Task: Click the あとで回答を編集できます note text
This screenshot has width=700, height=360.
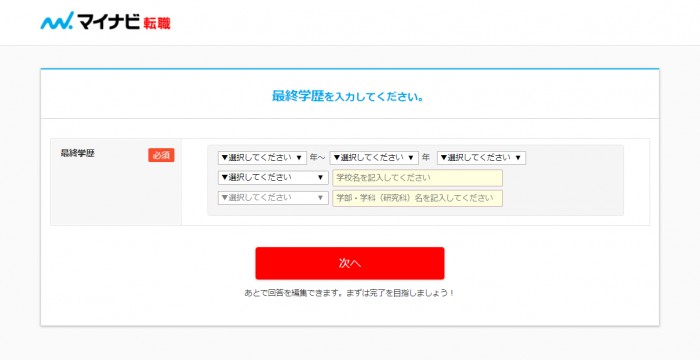Action: tap(350, 293)
